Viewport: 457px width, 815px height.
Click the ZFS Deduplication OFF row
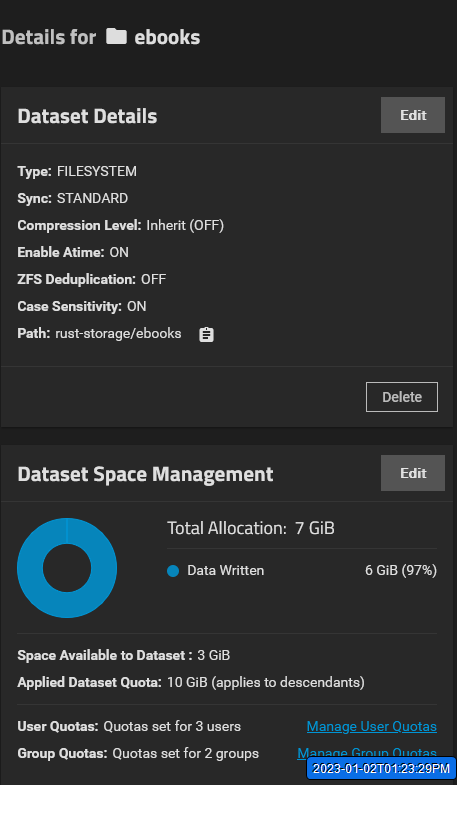92,279
